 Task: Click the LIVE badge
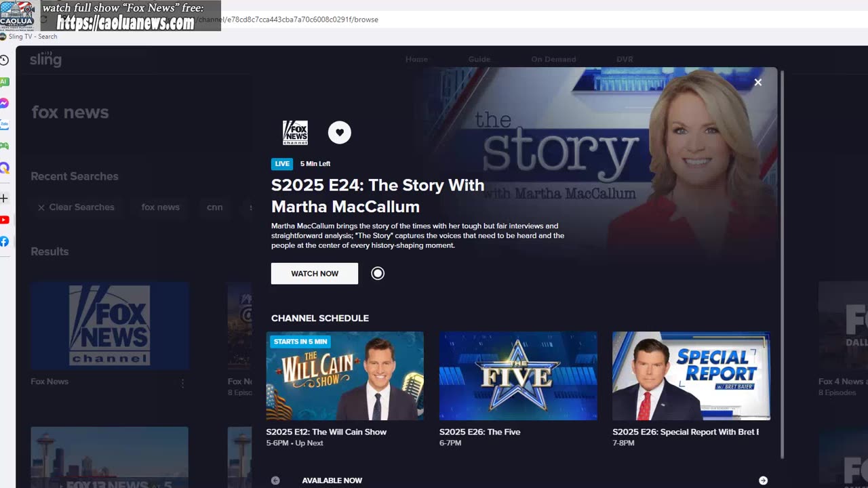click(282, 164)
